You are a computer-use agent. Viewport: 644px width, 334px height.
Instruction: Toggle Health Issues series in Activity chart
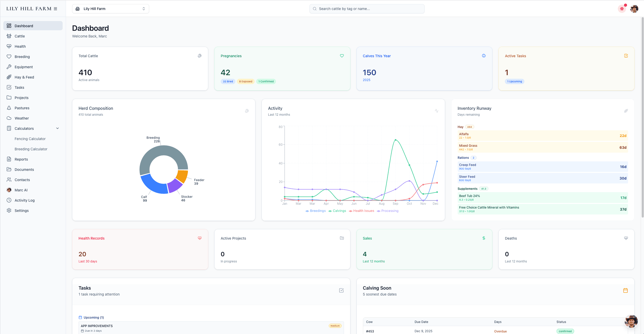tap(362, 211)
